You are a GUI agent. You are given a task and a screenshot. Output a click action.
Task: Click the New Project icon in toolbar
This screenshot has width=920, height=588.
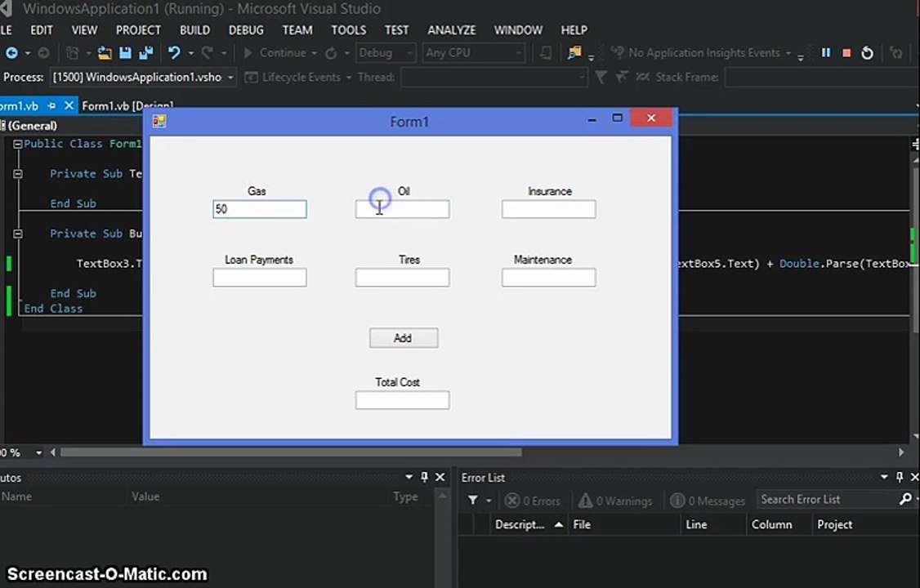[x=72, y=53]
